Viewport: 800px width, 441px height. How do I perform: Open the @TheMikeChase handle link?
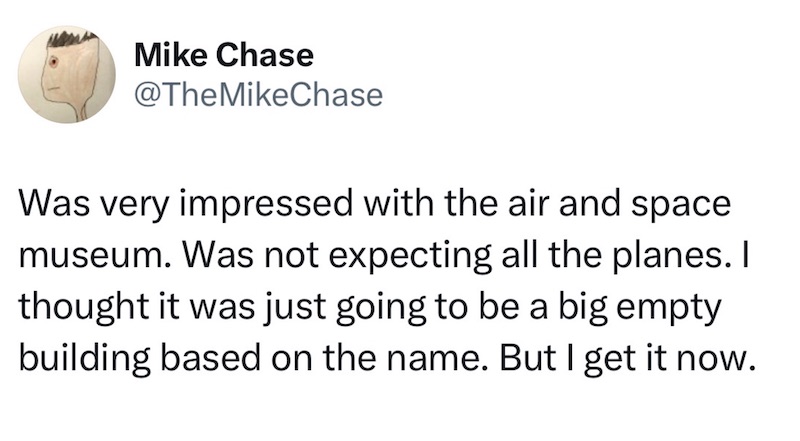(259, 95)
